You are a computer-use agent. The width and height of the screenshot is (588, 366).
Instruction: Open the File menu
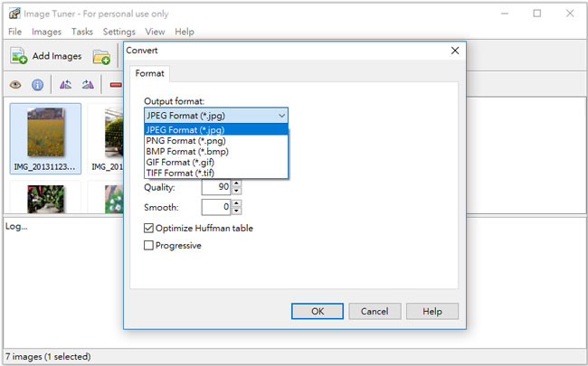point(15,32)
